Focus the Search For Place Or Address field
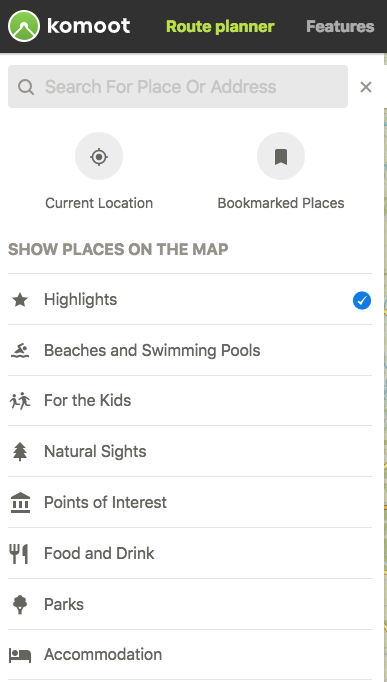Screen dimensions: 387x682 point(178,87)
